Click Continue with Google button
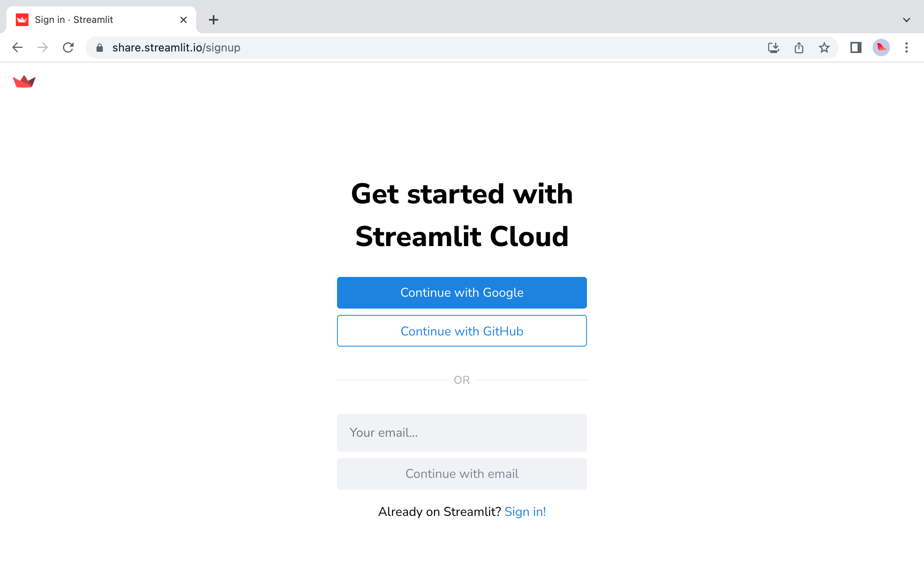924x576 pixels. (462, 293)
